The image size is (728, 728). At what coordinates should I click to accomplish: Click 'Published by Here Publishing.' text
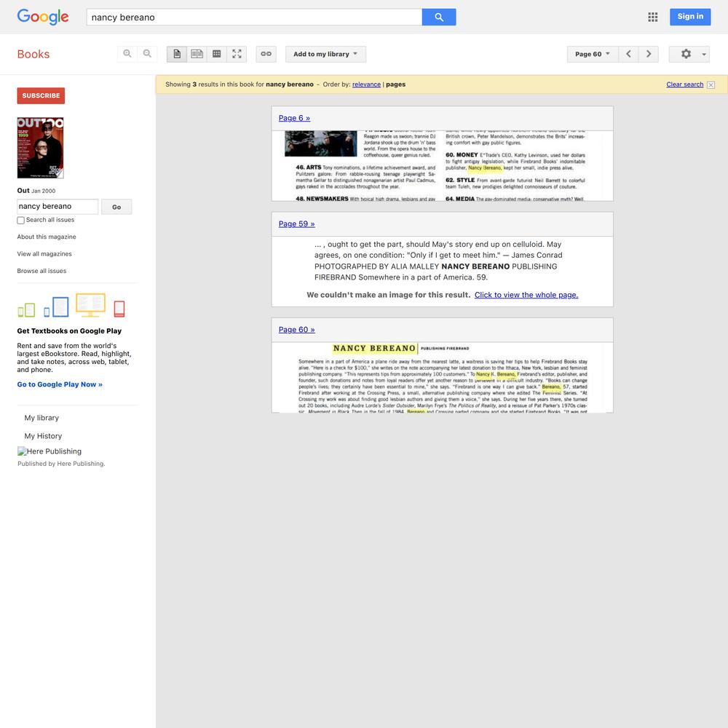coord(61,464)
